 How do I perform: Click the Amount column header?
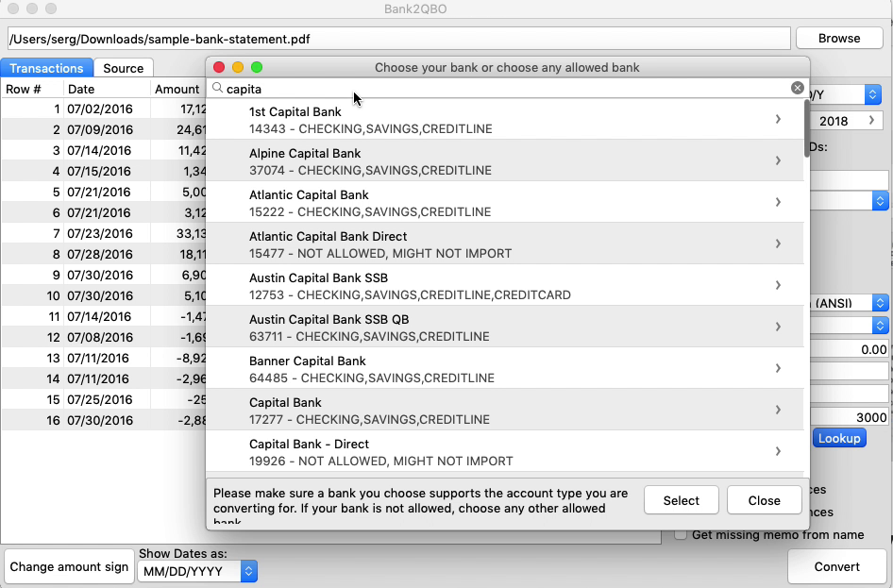click(177, 90)
